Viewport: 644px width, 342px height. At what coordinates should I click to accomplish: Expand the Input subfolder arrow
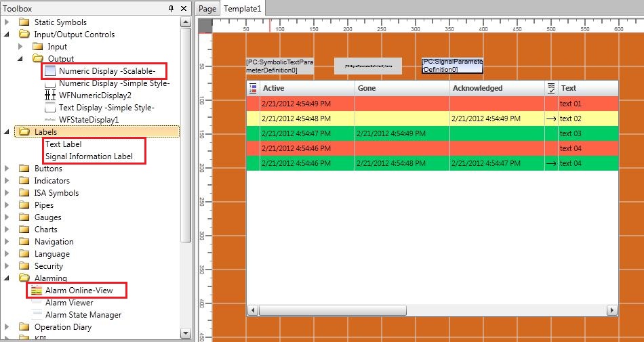[20, 47]
